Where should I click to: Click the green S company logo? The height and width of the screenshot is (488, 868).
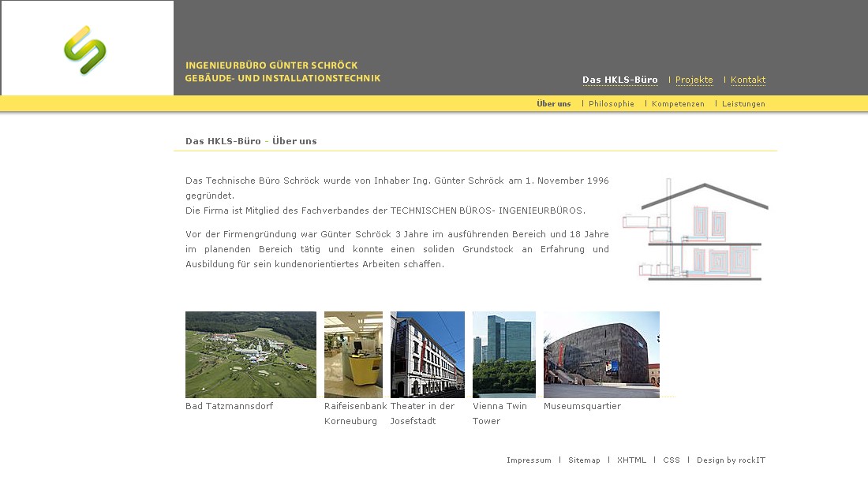point(85,50)
